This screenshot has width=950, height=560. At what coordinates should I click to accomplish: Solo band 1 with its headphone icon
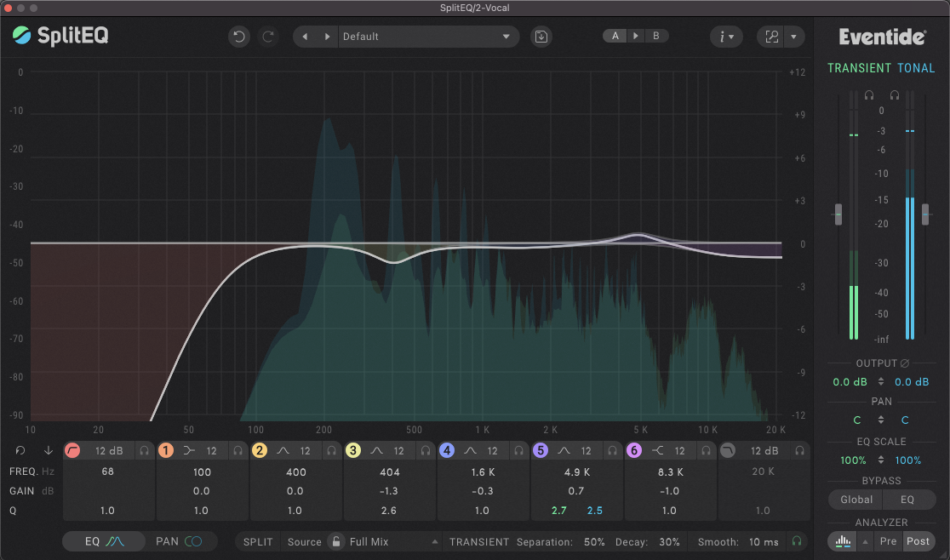(238, 450)
